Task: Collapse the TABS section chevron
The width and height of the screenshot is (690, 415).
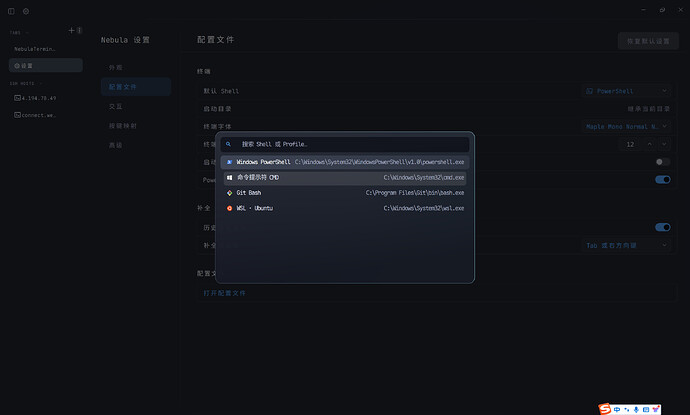Action: coord(27,33)
